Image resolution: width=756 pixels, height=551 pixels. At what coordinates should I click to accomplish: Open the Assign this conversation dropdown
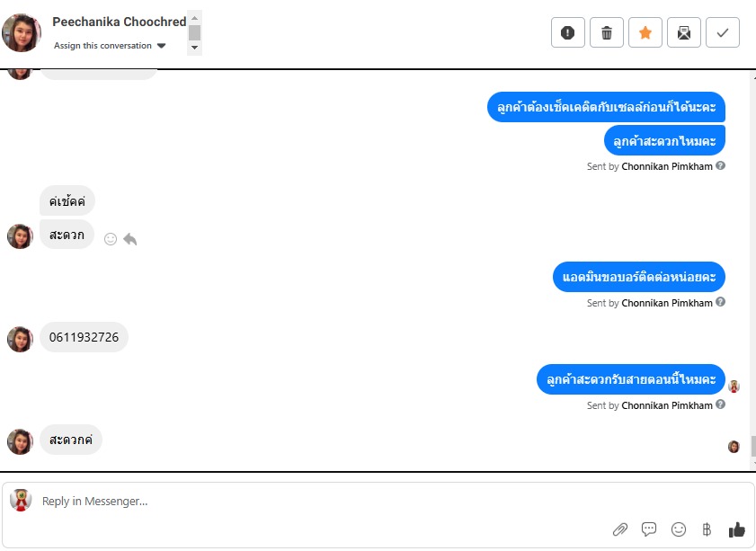click(110, 46)
